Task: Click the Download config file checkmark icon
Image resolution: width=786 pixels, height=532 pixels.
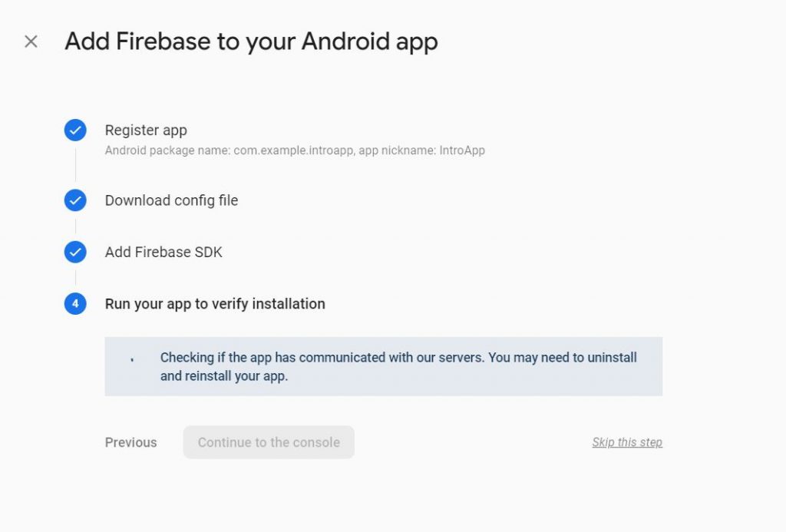Action: click(x=75, y=200)
